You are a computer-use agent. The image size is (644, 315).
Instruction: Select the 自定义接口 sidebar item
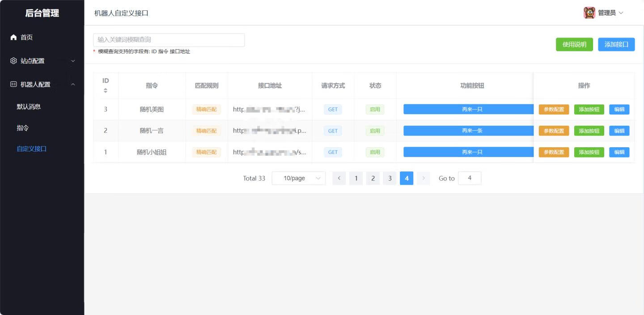tap(32, 149)
